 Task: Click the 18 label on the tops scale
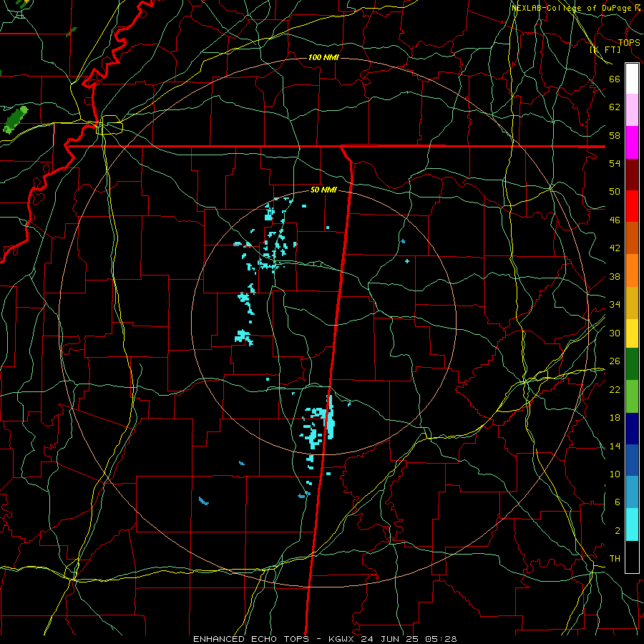point(615,418)
